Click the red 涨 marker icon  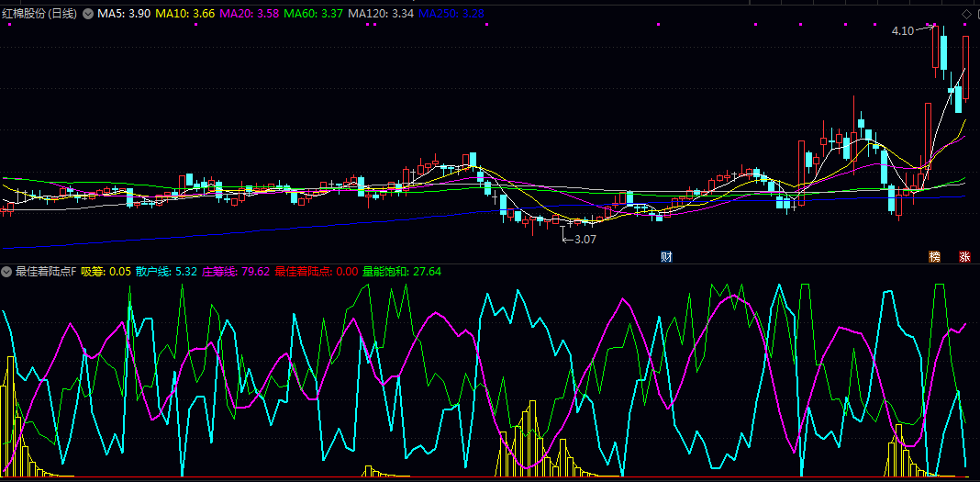964,256
